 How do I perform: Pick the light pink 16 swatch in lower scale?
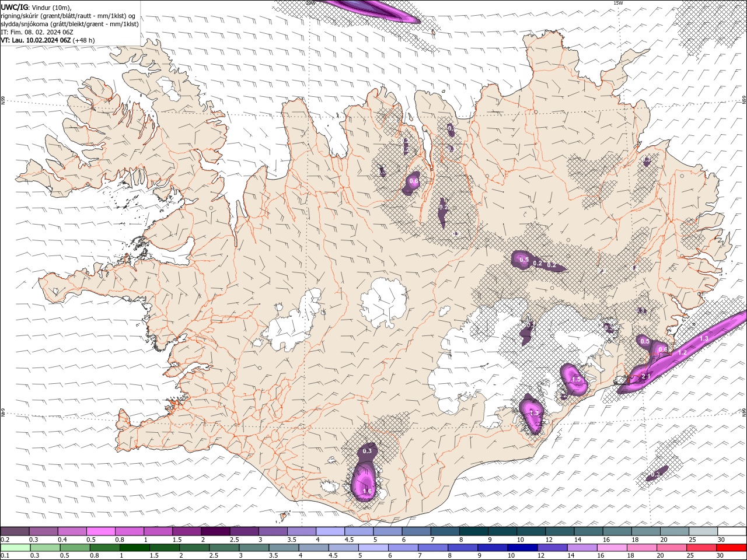tap(612, 548)
